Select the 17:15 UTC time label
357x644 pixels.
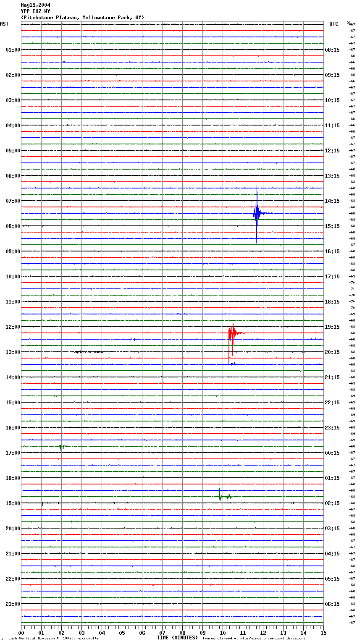click(332, 277)
